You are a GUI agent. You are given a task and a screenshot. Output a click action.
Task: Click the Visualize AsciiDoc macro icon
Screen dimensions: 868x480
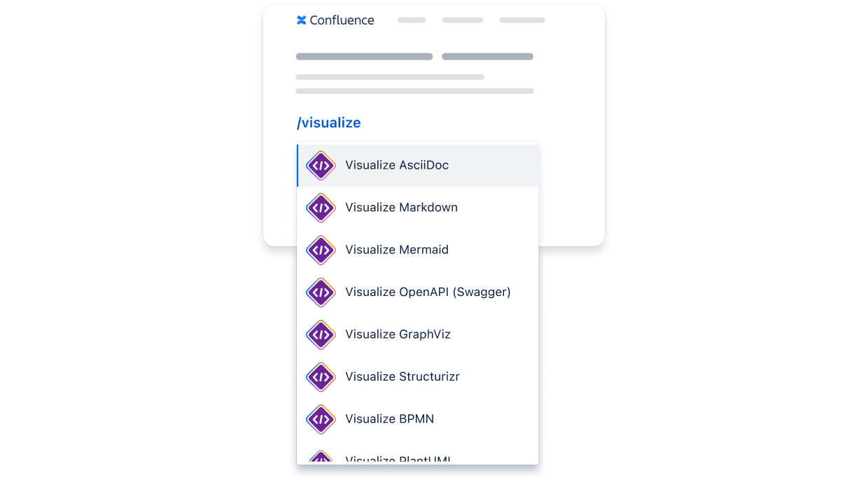(x=321, y=166)
